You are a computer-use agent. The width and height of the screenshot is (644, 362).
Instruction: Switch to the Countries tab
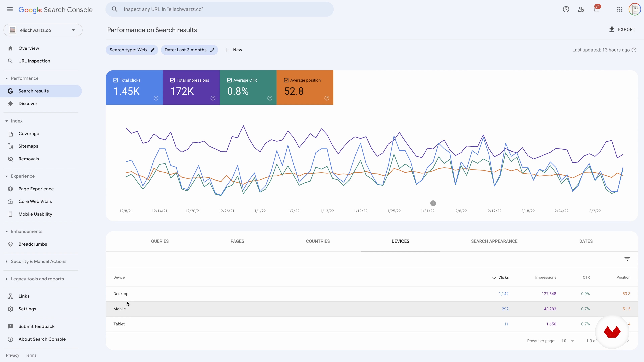pos(318,241)
